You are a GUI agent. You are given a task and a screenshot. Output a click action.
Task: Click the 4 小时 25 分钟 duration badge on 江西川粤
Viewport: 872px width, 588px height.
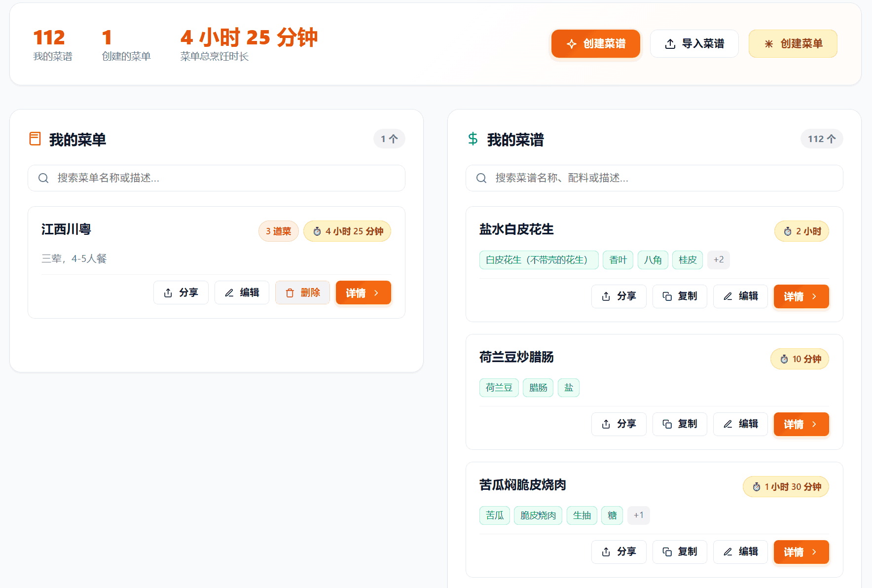tap(347, 231)
